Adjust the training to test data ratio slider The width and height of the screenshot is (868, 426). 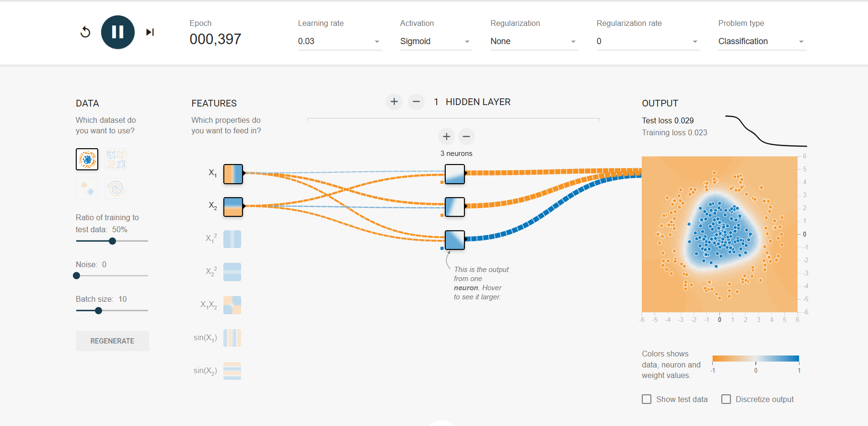[x=113, y=241]
